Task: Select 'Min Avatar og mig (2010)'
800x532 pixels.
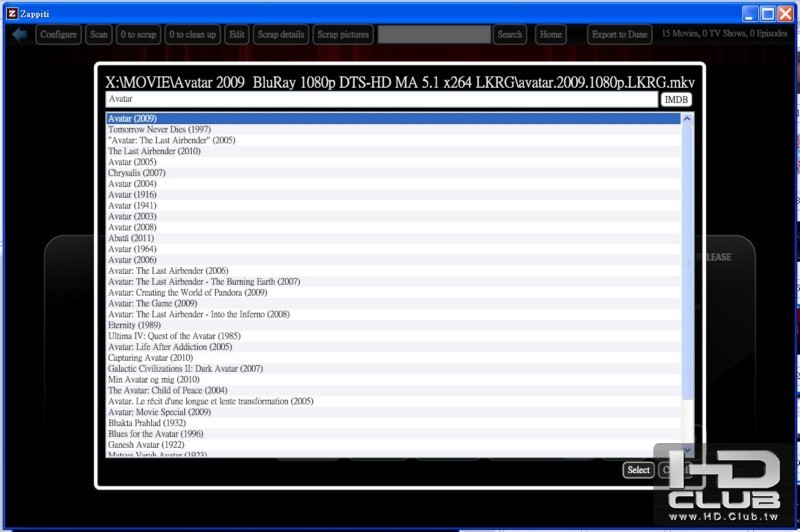Action: pos(393,379)
